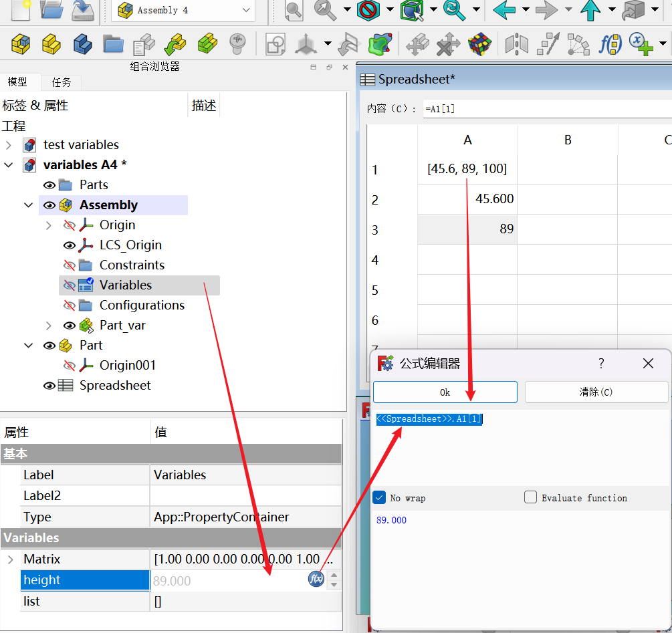Click the mirror part toolbar icon

pyautogui.click(x=516, y=44)
